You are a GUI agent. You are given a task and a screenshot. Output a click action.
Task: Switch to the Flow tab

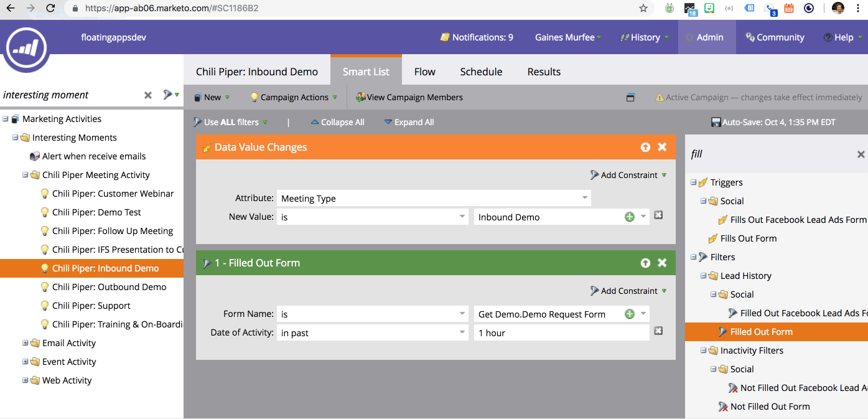coord(424,72)
